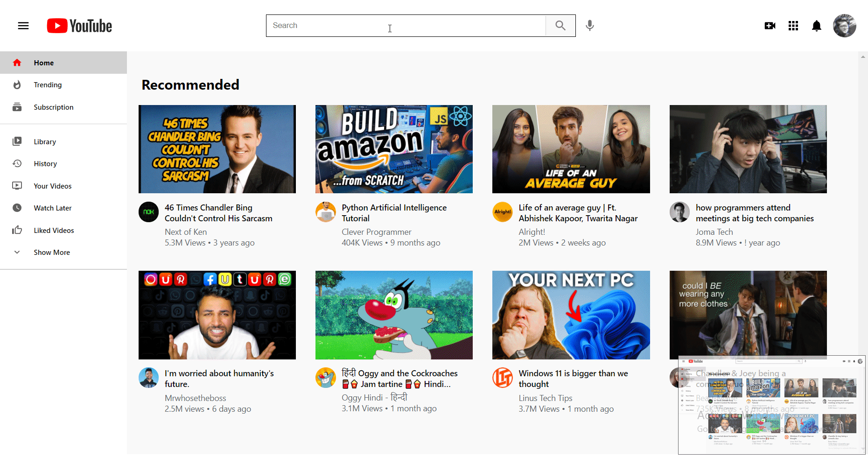
Task: Open Clever Programmer channel name
Action: pos(377,232)
